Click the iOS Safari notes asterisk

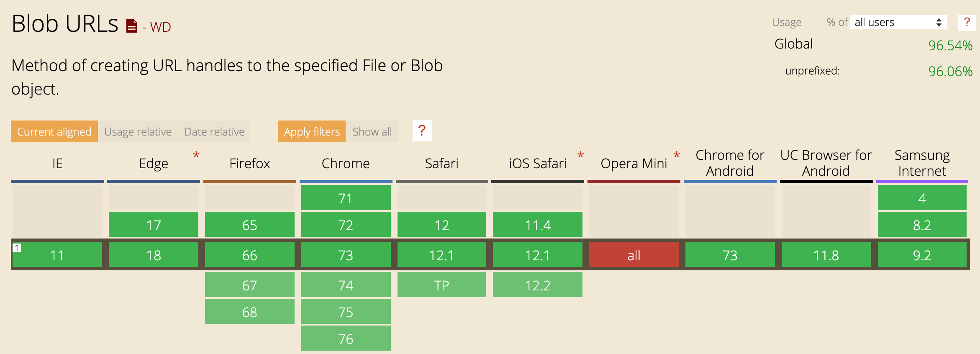click(580, 156)
